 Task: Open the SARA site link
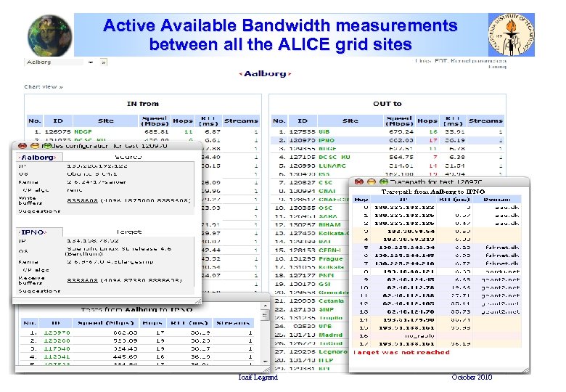point(328,216)
